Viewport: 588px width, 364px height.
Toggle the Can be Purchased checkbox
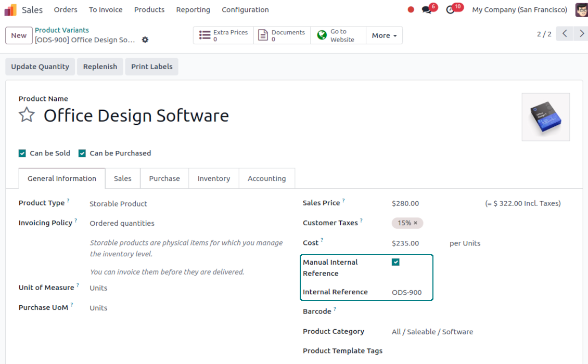[x=82, y=153]
